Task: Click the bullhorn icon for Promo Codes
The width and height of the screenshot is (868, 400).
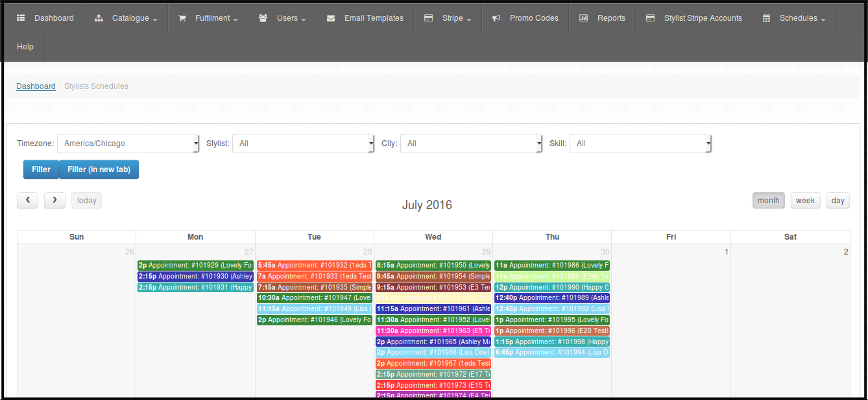Action: (496, 18)
